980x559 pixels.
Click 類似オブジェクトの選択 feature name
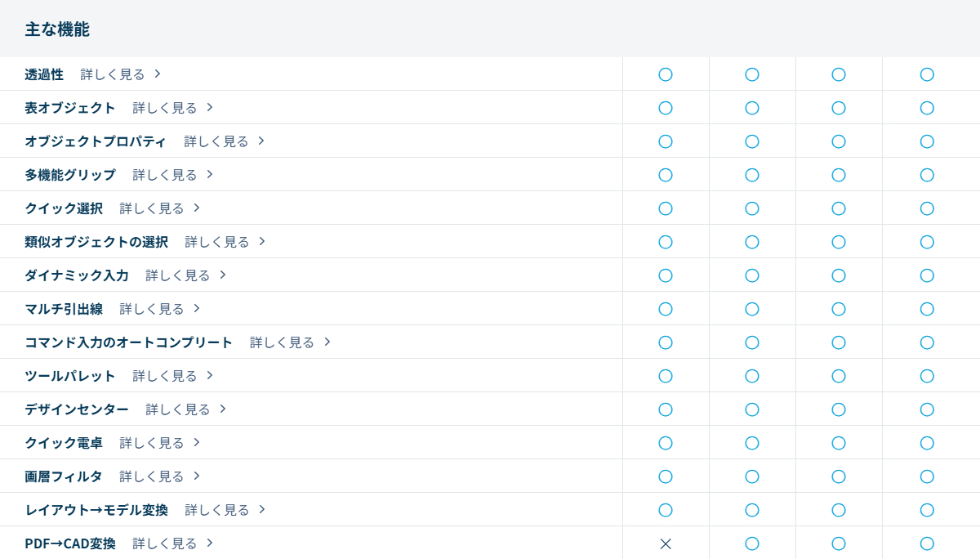click(96, 242)
